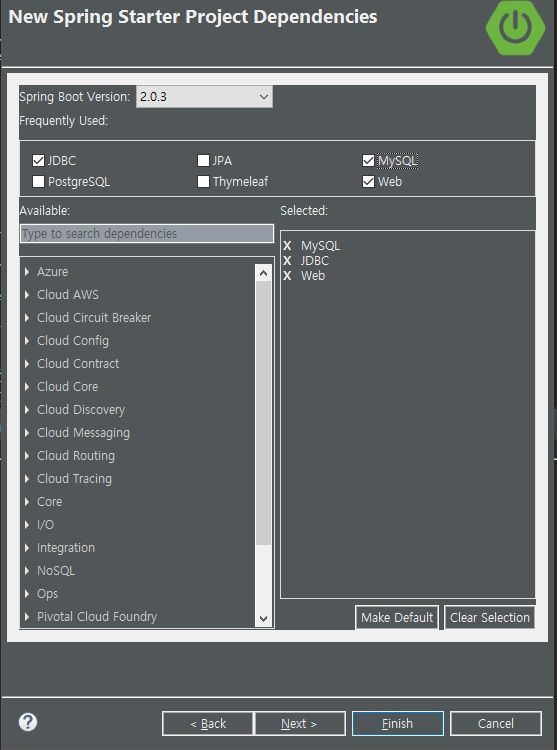The width and height of the screenshot is (557, 750).
Task: Click the scroll down arrow of Available list
Action: tap(263, 618)
